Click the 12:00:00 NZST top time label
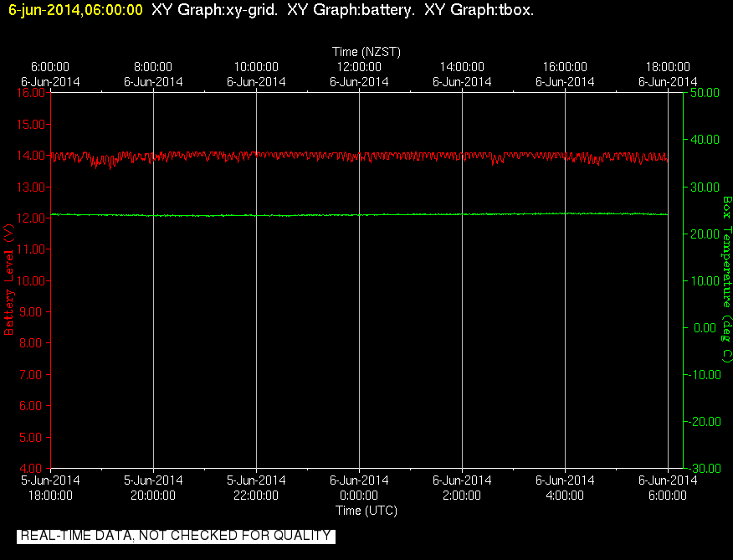The image size is (733, 560). tap(359, 67)
